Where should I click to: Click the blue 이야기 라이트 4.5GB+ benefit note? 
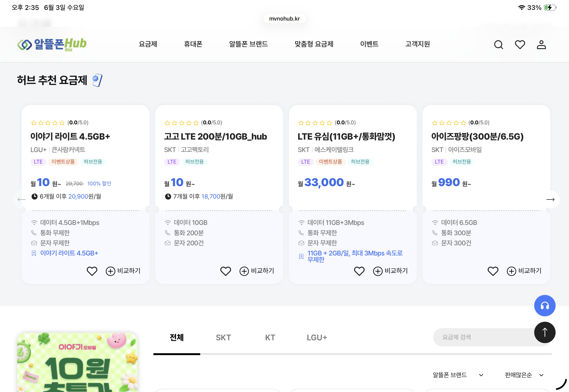coord(69,253)
